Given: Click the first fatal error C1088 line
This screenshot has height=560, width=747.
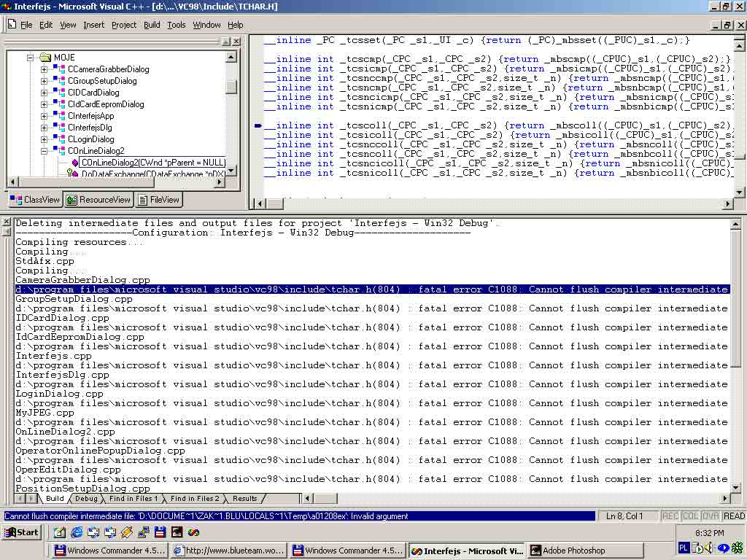Looking at the screenshot, I should 372,289.
